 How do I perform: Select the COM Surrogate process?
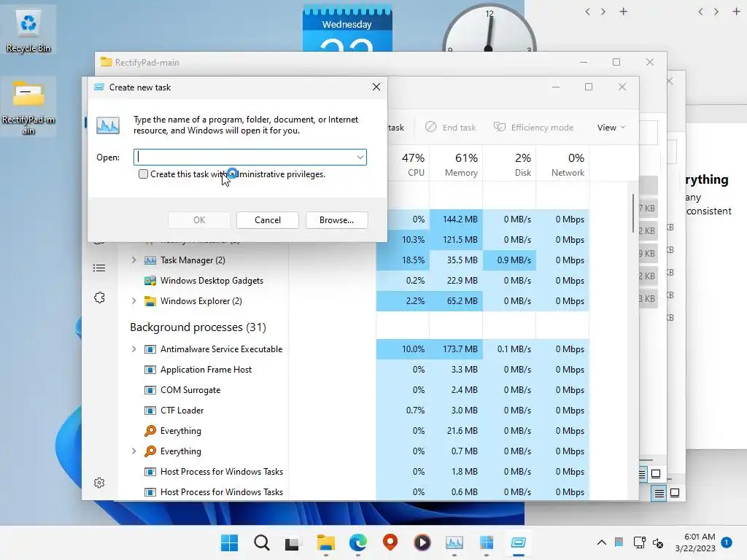pos(190,390)
